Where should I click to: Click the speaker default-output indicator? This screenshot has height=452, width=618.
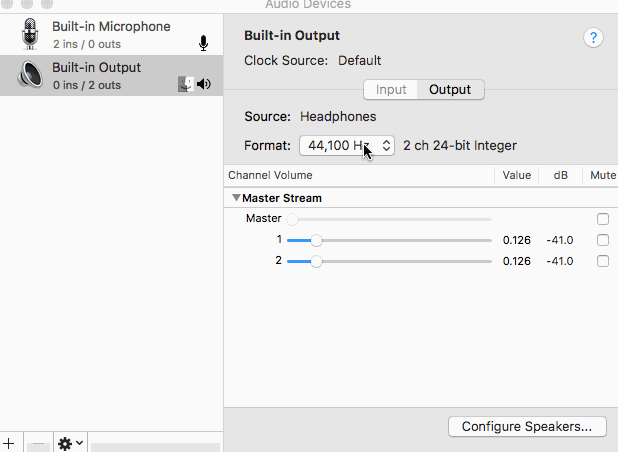point(204,84)
